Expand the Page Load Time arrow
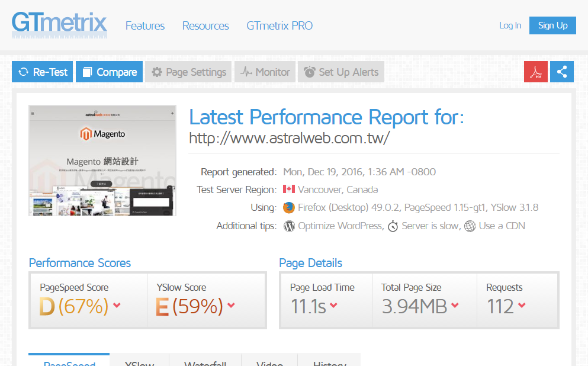 [x=333, y=305]
